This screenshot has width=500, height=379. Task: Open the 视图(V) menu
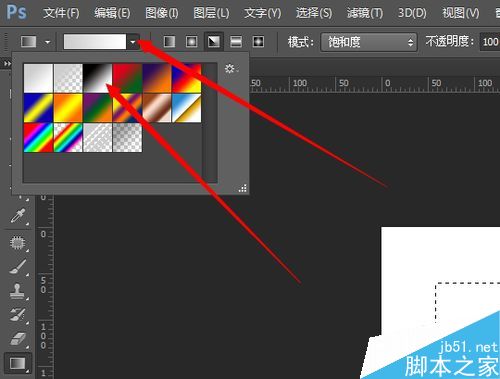tap(461, 13)
